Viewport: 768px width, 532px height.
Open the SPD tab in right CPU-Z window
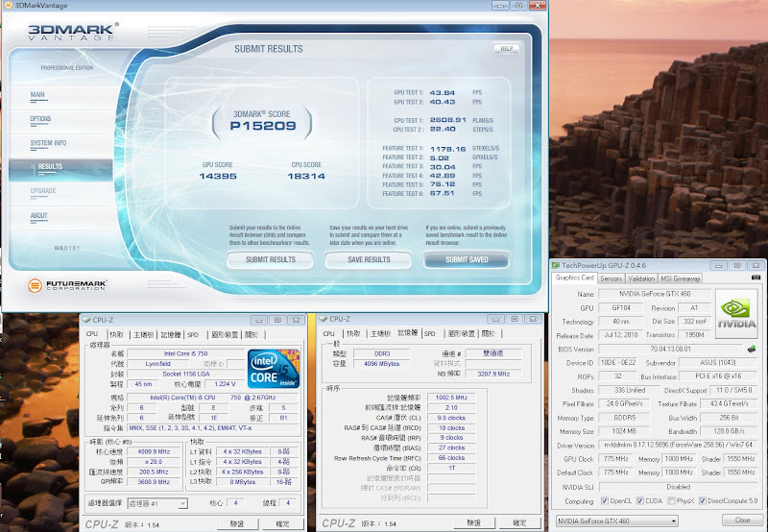click(429, 333)
